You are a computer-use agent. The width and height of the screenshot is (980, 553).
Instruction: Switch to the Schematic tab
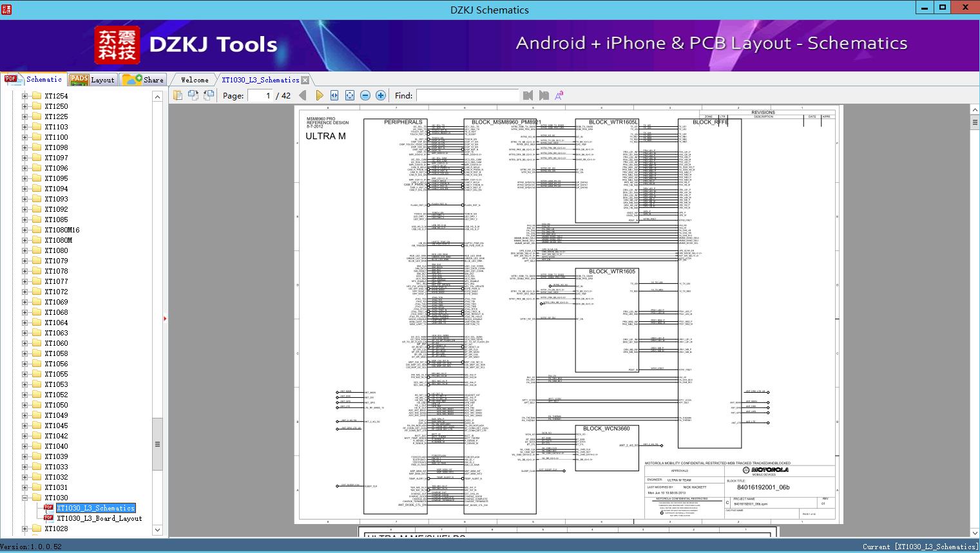34,79
